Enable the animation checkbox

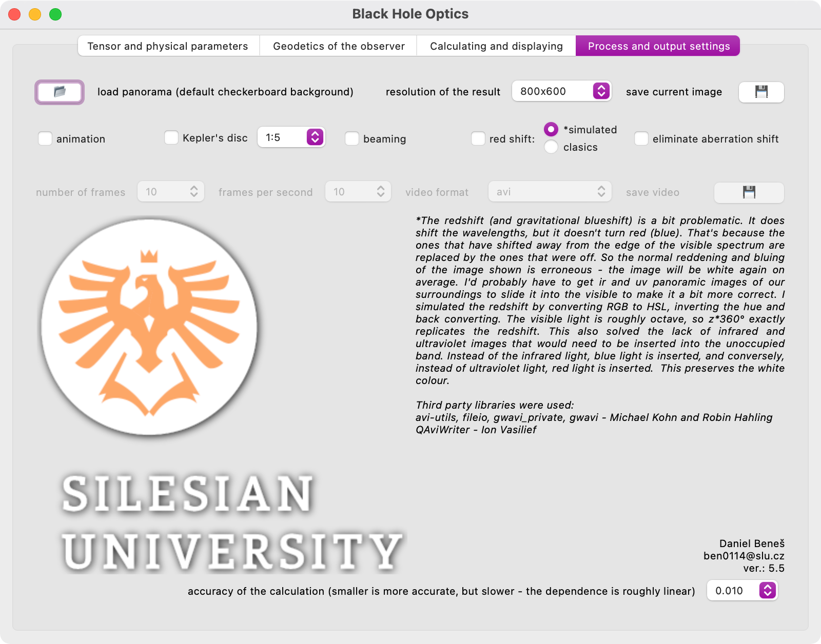point(45,138)
